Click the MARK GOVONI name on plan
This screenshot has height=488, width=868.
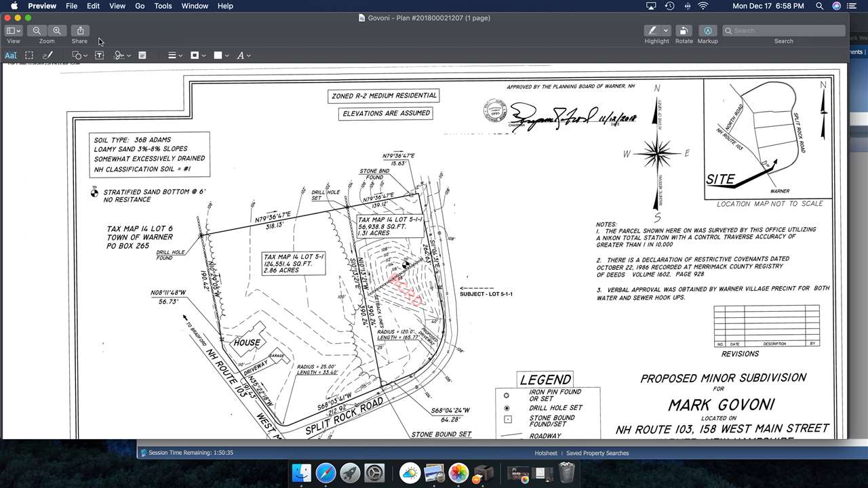(721, 405)
